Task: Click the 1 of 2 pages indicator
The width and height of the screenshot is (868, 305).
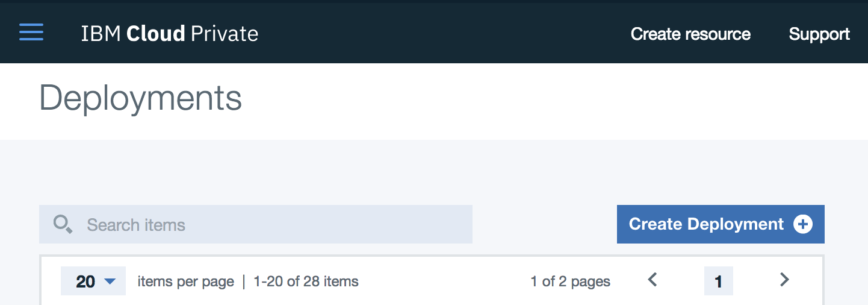Action: click(571, 281)
